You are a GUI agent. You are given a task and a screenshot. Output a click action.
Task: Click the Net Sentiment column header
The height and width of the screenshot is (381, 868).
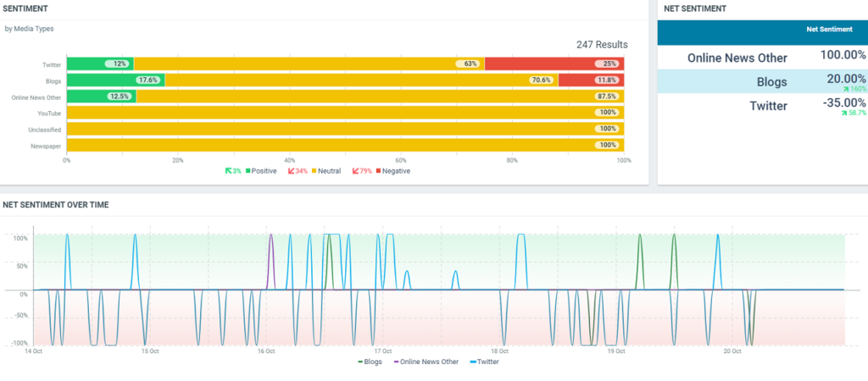829,29
